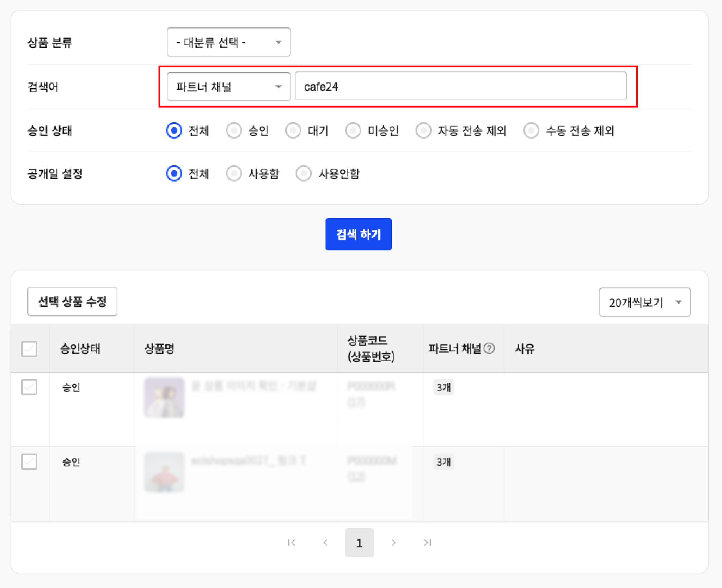Viewport: 722px width, 588px height.
Task: Go to next page arrow icon
Action: click(393, 543)
